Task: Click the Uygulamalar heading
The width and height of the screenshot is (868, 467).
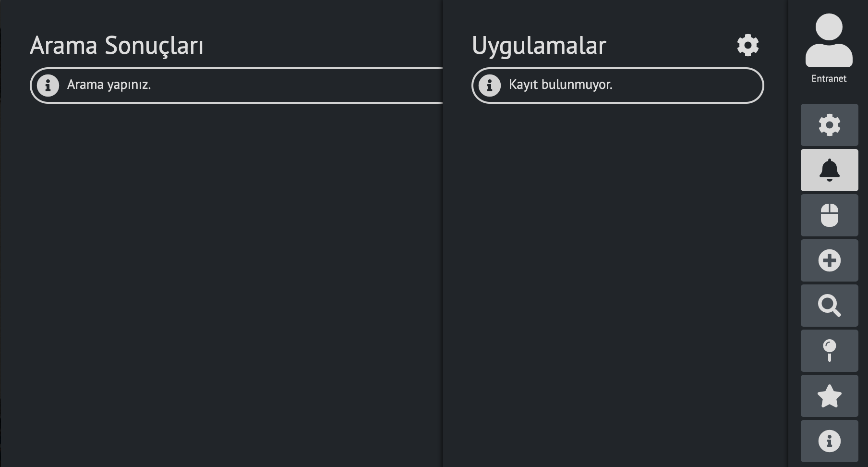Action: pos(539,47)
